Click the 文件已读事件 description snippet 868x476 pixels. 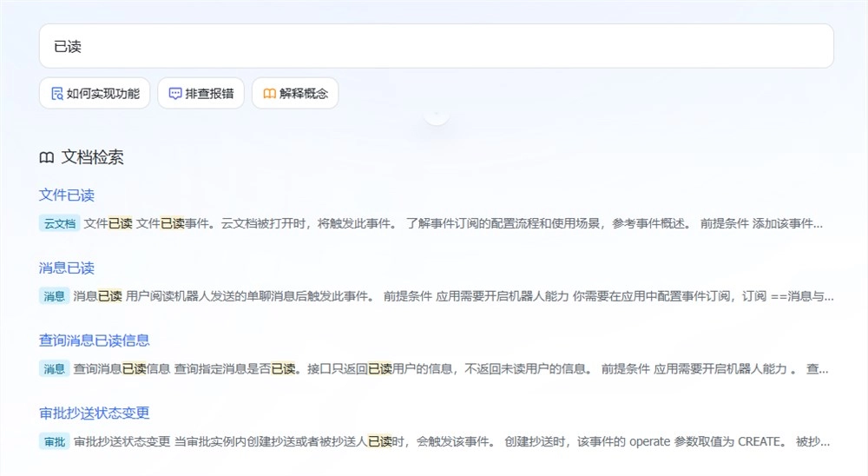pos(451,223)
